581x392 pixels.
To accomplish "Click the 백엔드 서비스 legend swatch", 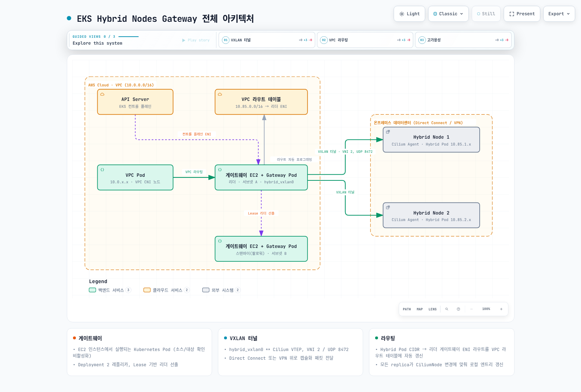I will (93, 290).
